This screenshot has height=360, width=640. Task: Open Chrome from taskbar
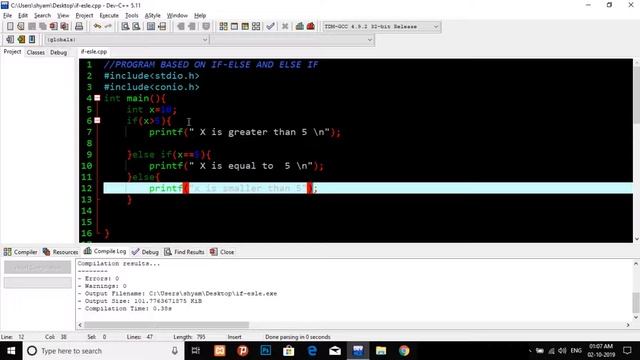coord(404,351)
